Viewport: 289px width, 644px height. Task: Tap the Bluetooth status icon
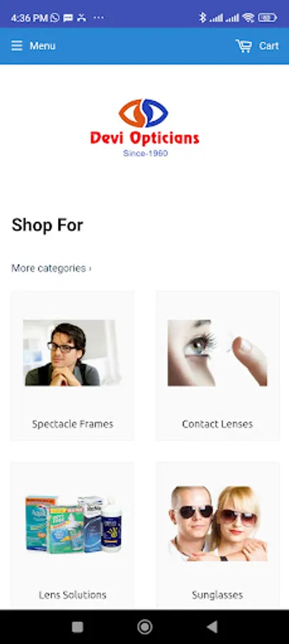pyautogui.click(x=202, y=17)
